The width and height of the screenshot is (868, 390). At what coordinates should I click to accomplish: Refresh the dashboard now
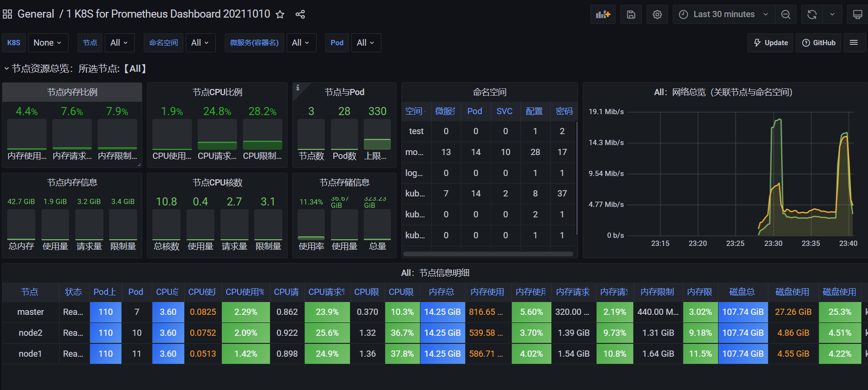pyautogui.click(x=812, y=14)
